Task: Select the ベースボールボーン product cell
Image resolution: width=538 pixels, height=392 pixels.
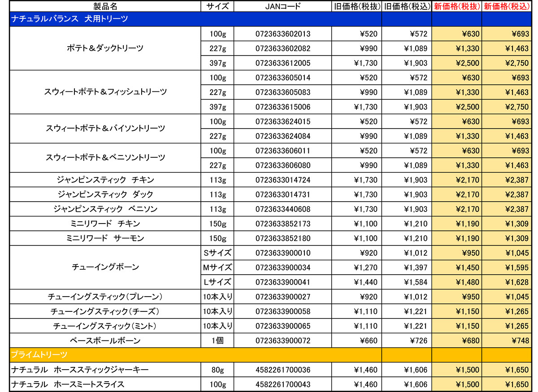Action: [x=105, y=340]
